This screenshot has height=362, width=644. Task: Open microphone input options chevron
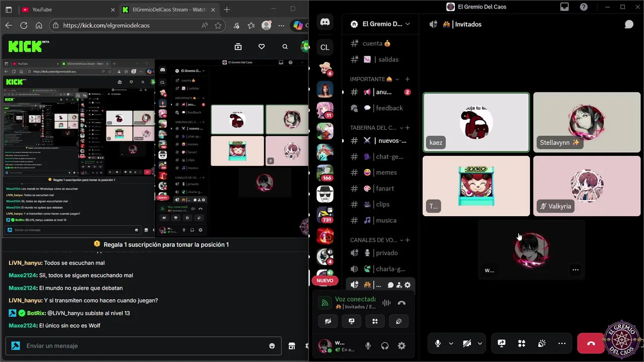point(451,343)
